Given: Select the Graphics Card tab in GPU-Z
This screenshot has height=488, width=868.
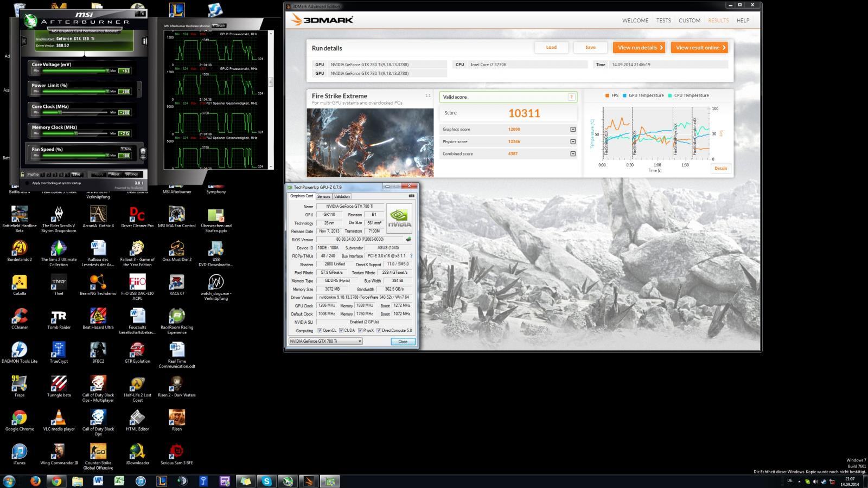Looking at the screenshot, I should click(302, 196).
